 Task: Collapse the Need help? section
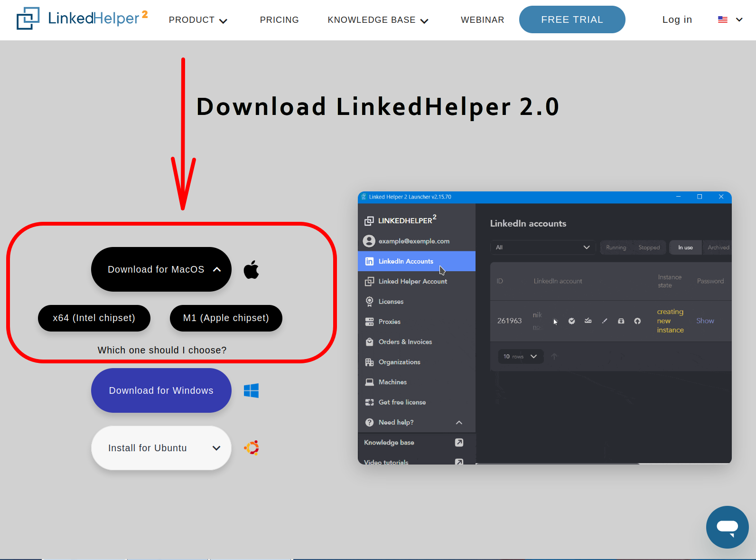(417, 422)
